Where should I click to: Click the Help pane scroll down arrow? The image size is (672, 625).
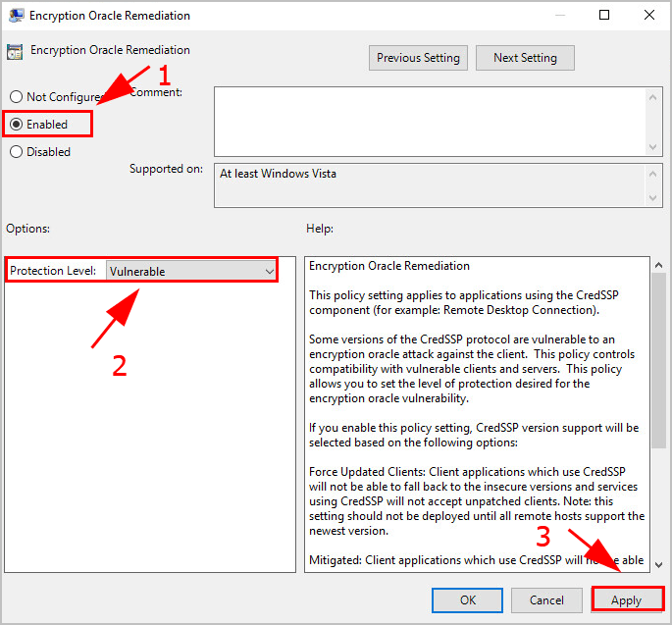click(658, 563)
